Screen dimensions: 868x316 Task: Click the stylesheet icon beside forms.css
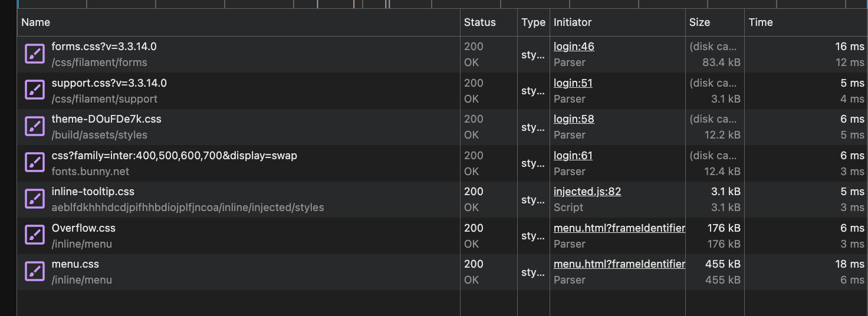click(35, 54)
